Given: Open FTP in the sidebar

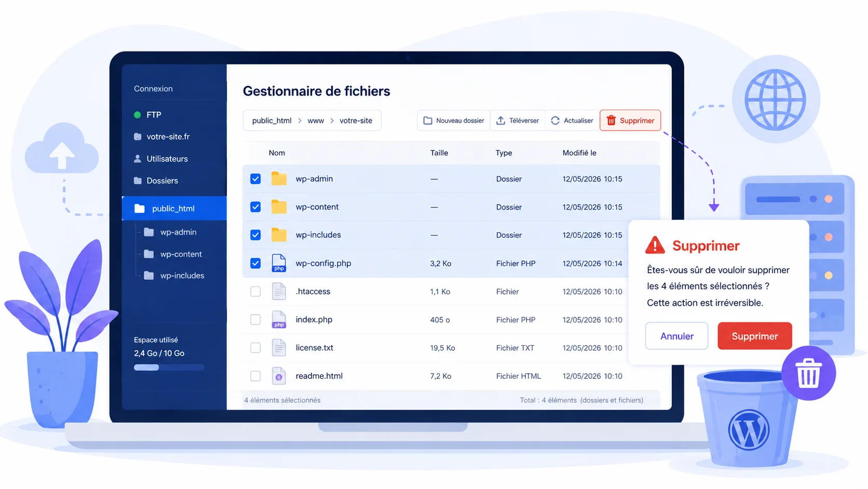Looking at the screenshot, I should click(154, 115).
